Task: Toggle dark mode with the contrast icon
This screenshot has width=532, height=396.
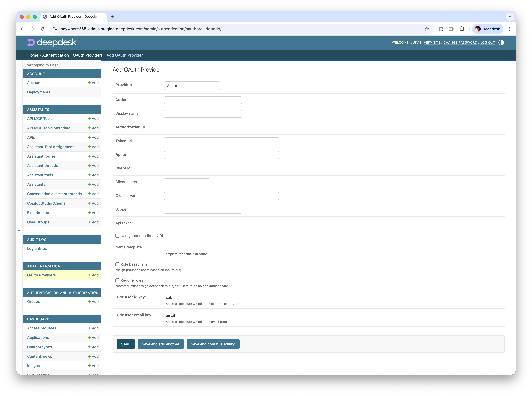Action: tap(501, 43)
